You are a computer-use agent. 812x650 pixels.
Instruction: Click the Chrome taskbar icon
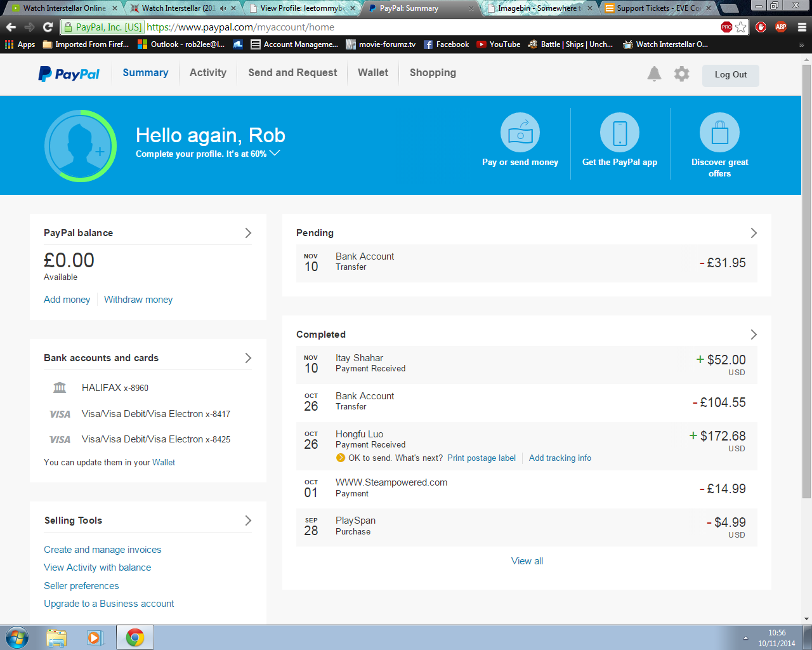coord(135,637)
